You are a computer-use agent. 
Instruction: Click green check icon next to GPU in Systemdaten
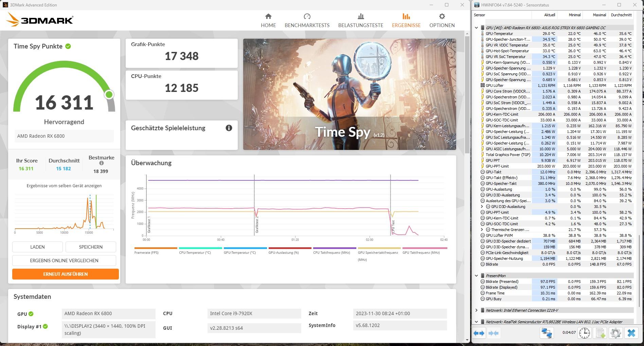click(x=31, y=314)
